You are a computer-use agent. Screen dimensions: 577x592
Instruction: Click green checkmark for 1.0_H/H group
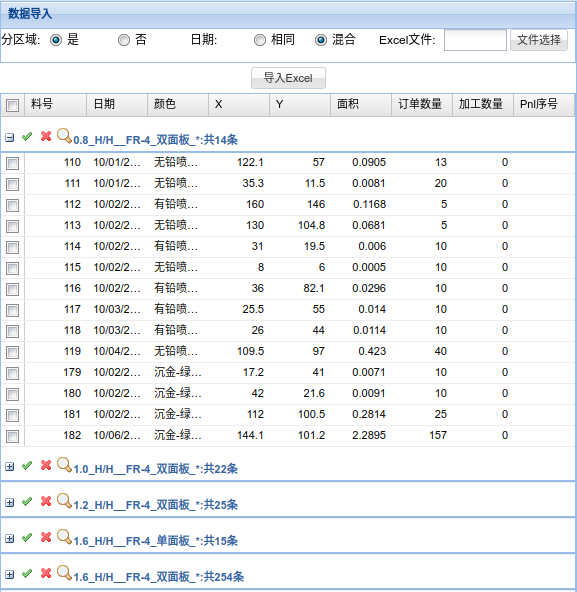27,466
